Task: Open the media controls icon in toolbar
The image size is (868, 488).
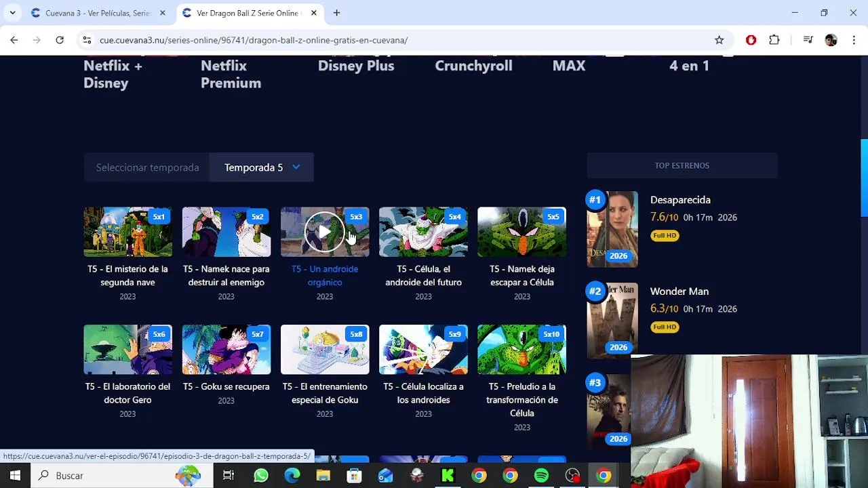Action: click(808, 40)
